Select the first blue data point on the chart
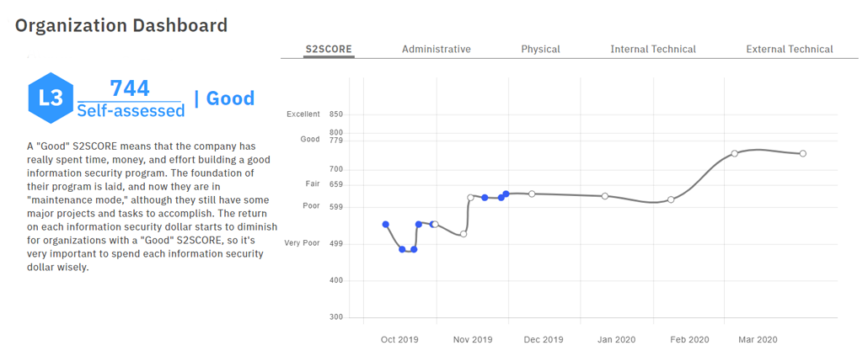The width and height of the screenshot is (868, 356). tap(386, 225)
